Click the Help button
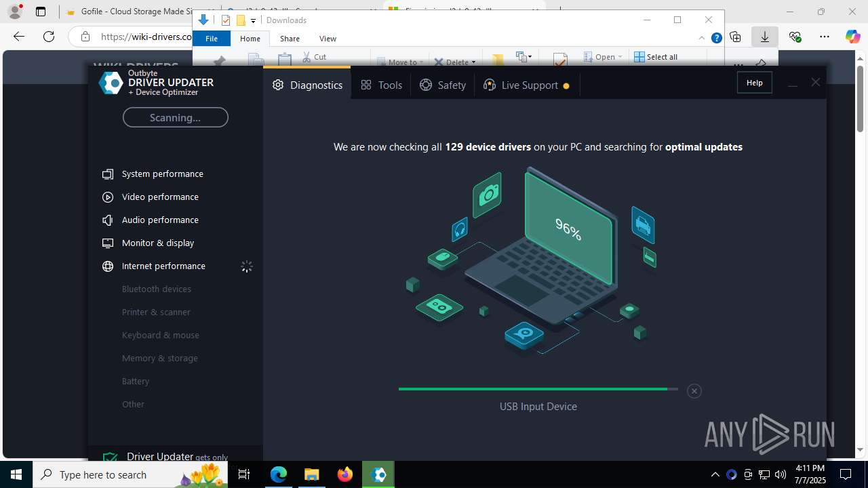Image resolution: width=868 pixels, height=488 pixels. 754,83
